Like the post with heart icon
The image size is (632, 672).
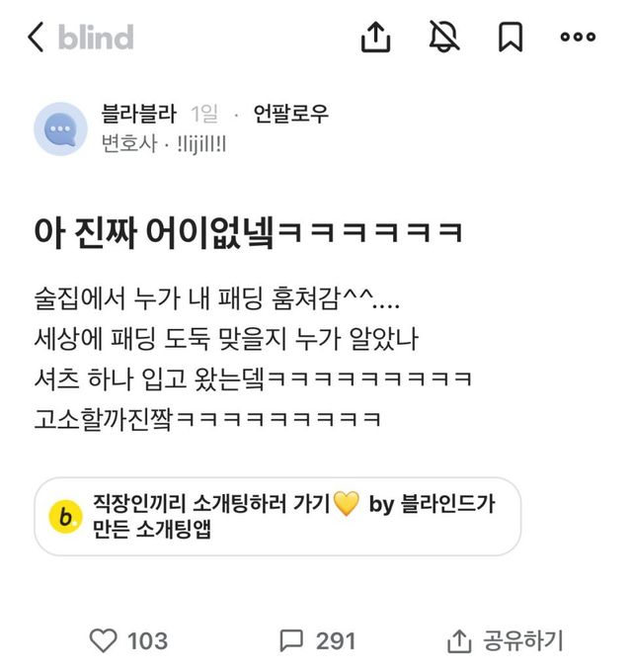[103, 640]
